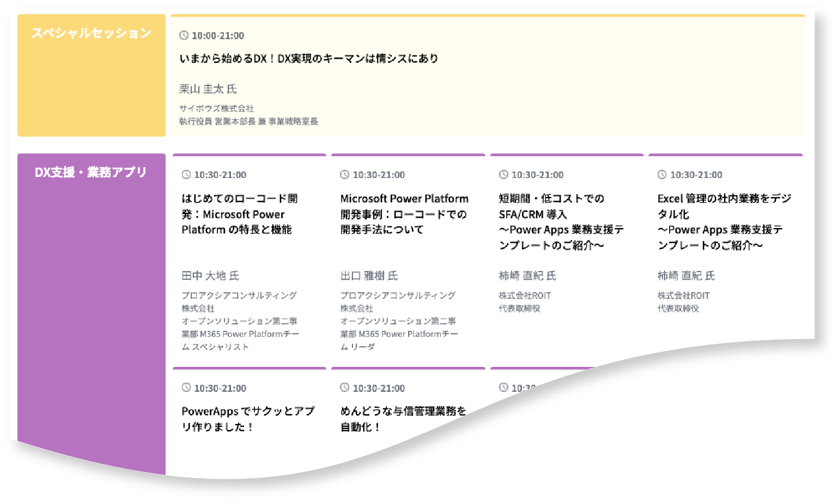The image size is (839, 504).
Task: Click clock icon in PowerApps でサクッと card
Action: tap(186, 388)
